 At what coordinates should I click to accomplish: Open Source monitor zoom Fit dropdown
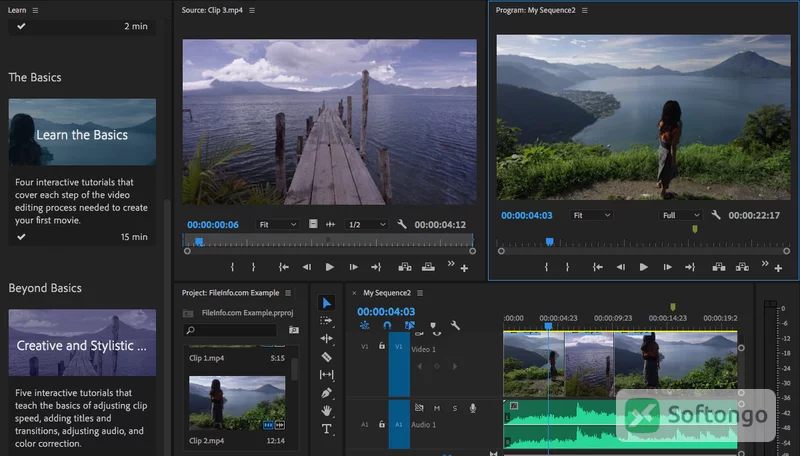(278, 224)
